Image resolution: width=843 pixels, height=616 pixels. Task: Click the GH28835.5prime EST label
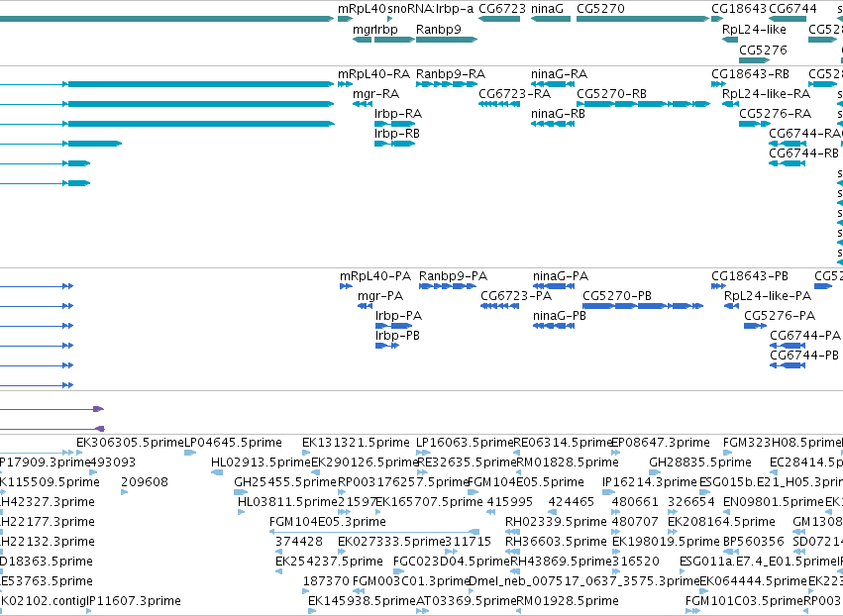[700, 462]
